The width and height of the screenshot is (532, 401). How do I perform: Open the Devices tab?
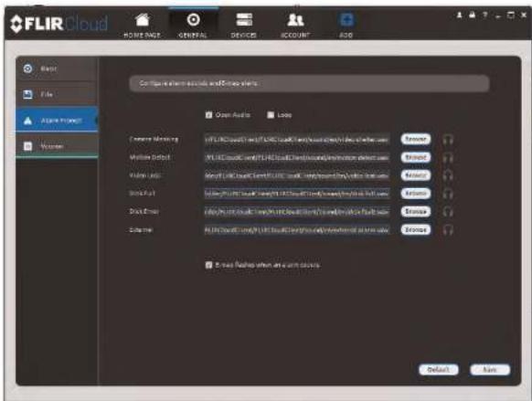coord(244,26)
